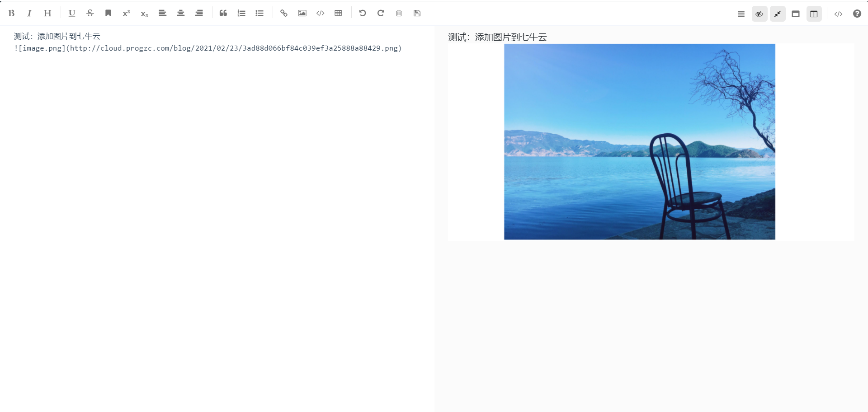
Task: Toggle the read mode window icon
Action: pyautogui.click(x=796, y=14)
